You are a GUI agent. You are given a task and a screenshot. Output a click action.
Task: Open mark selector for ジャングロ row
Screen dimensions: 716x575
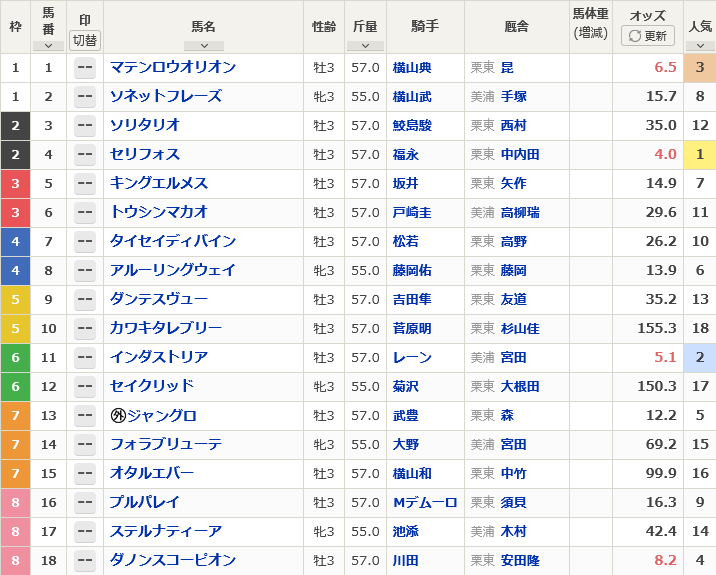pos(85,415)
